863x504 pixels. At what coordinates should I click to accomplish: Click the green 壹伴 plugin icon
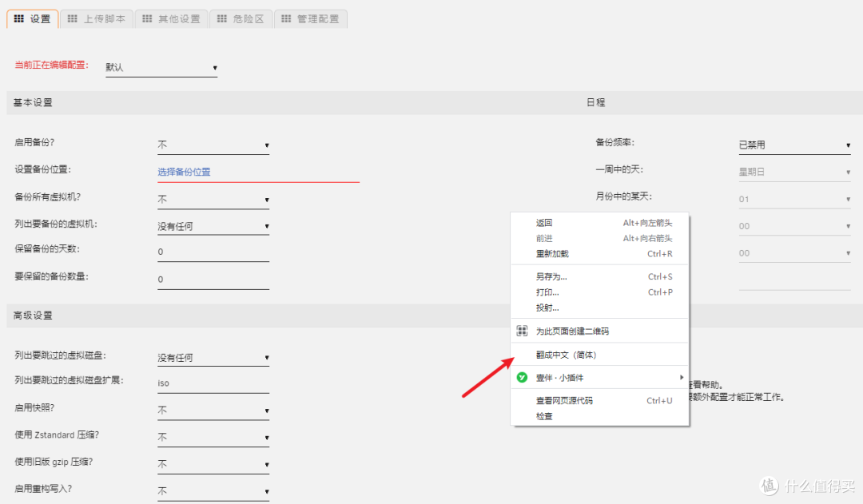pyautogui.click(x=523, y=377)
